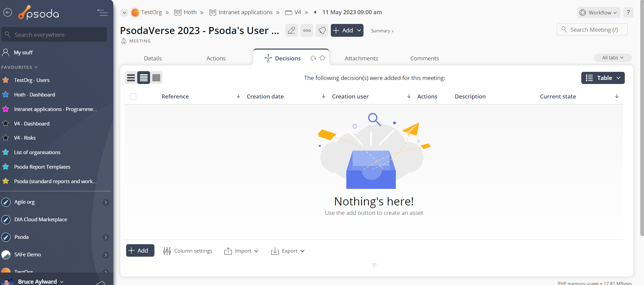Select the Decisions tab

(x=288, y=58)
